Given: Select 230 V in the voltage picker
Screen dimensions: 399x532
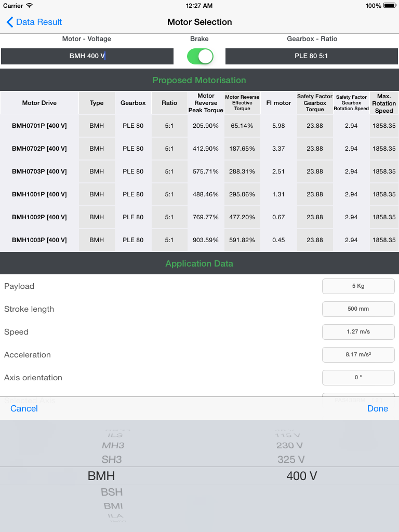Looking at the screenshot, I should tap(289, 445).
